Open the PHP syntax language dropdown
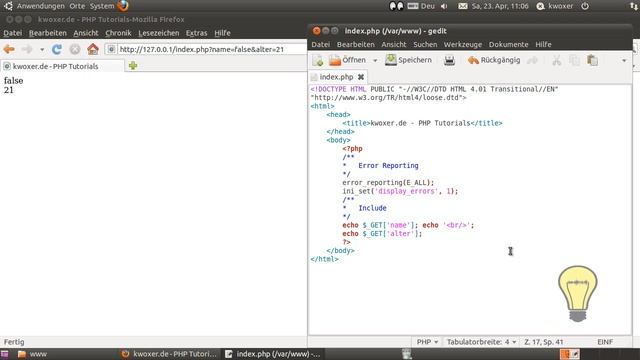Viewport: 640px width, 360px height. coord(427,342)
